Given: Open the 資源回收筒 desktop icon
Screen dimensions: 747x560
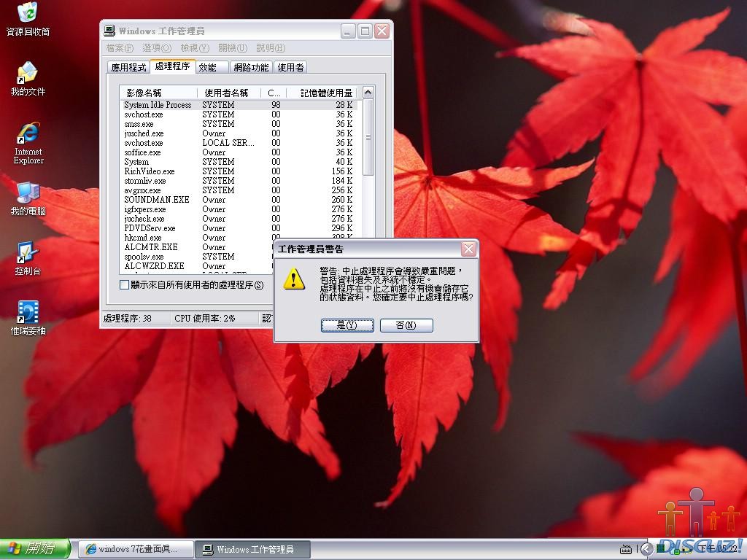Looking at the screenshot, I should coord(28,13).
